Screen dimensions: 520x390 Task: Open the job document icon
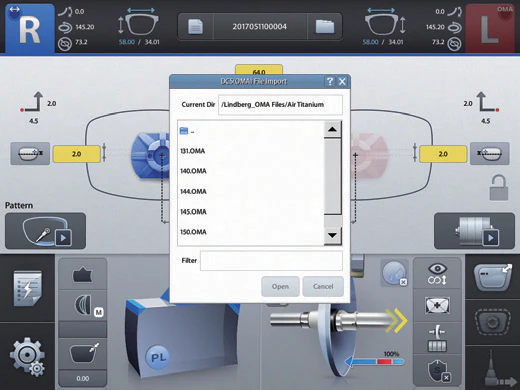[x=195, y=27]
